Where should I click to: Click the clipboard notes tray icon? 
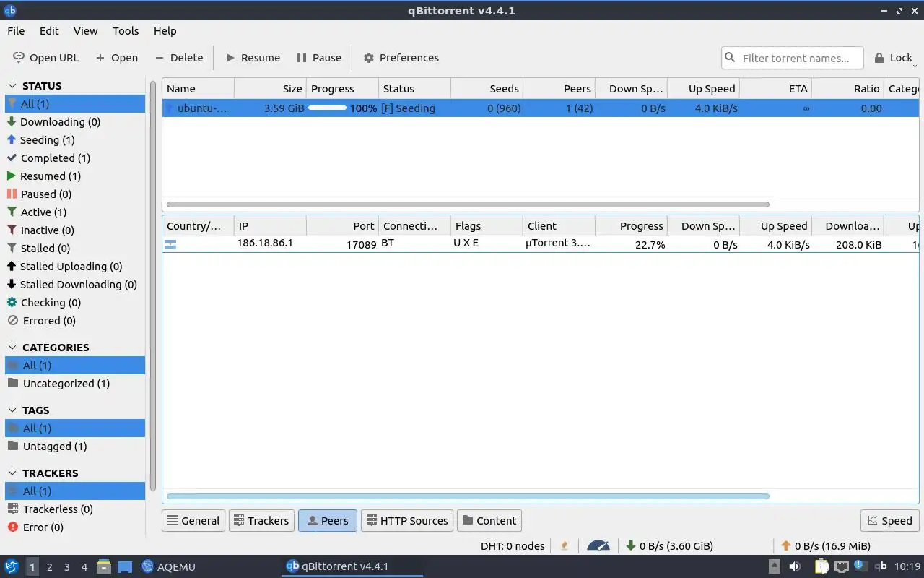click(822, 566)
